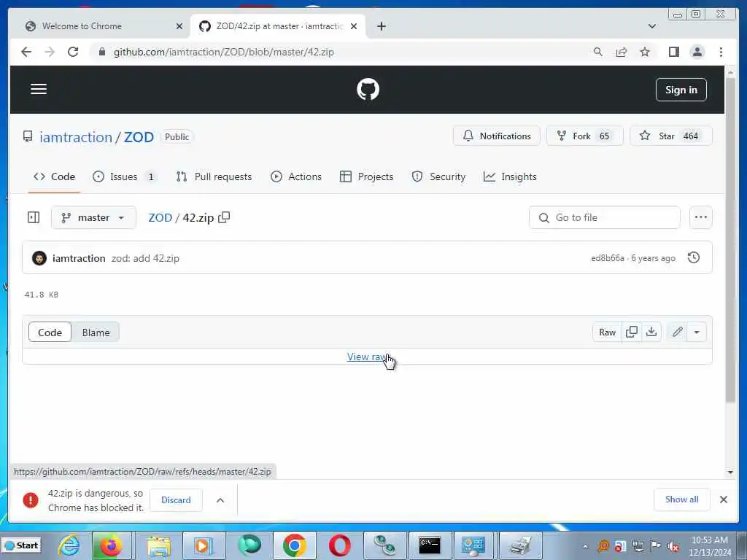View file history clock icon
This screenshot has width=747, height=560.
pos(694,257)
